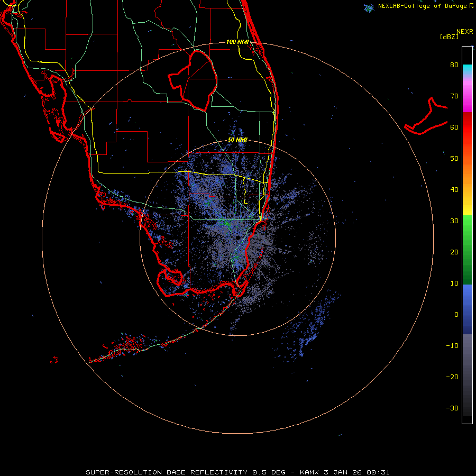This screenshot has height=476, width=476.
Task: Click the [dBZ] units label
Action: (449, 37)
